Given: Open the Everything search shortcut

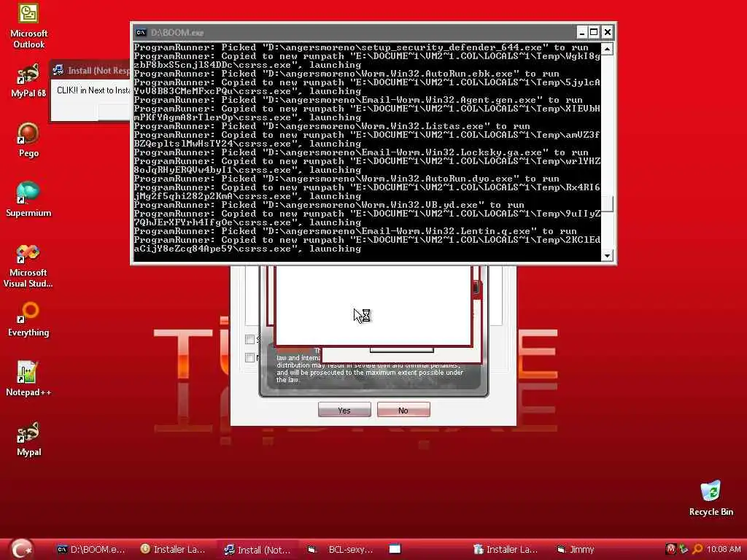Looking at the screenshot, I should coord(28,319).
